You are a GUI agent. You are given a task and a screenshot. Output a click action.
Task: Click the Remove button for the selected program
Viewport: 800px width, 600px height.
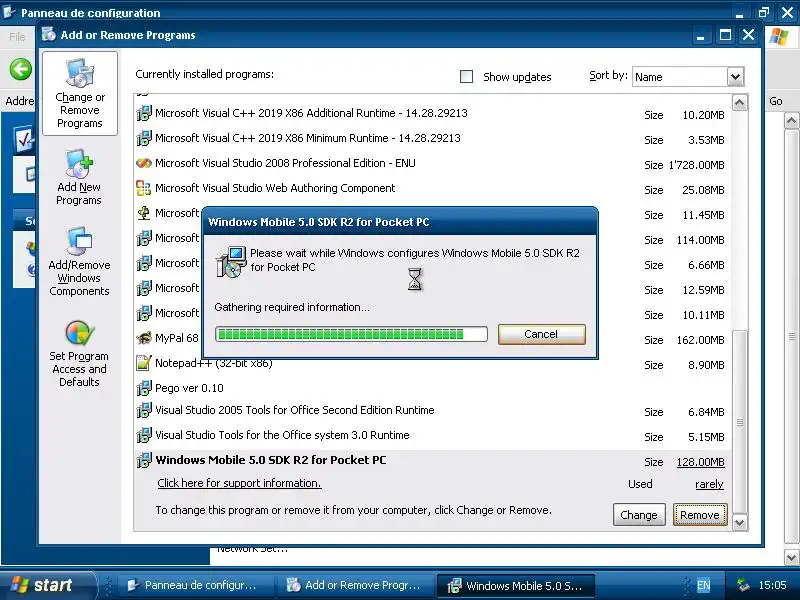pyautogui.click(x=699, y=515)
